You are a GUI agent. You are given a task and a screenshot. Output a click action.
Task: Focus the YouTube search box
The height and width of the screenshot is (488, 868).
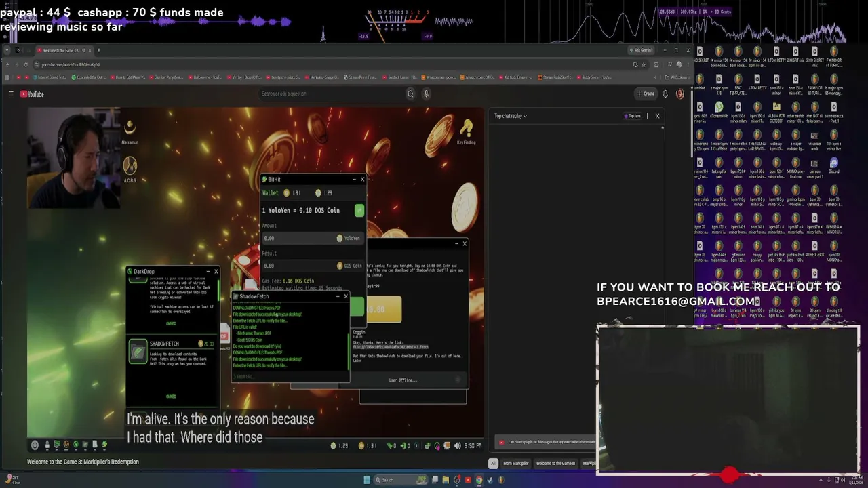coord(332,94)
